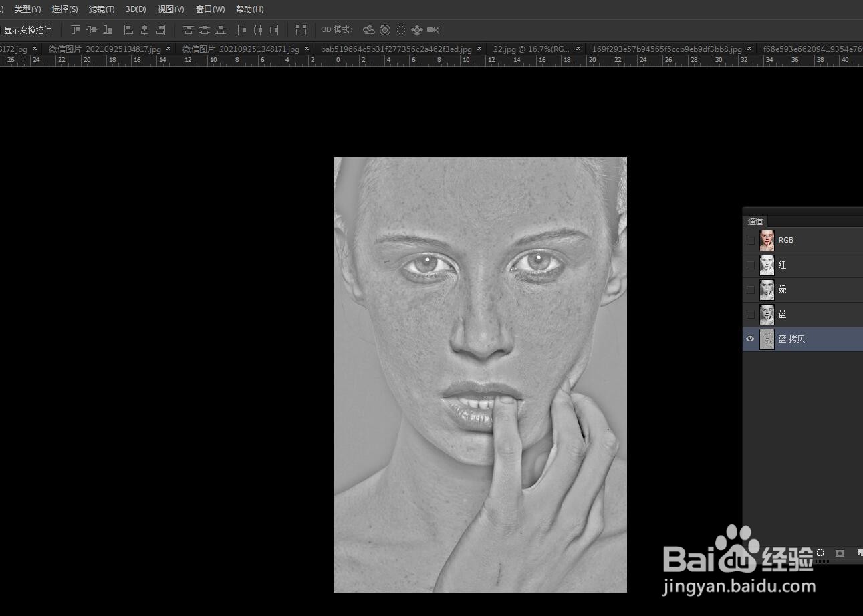The width and height of the screenshot is (863, 616).
Task: Click the distribute vertical centers icon
Action: click(205, 30)
